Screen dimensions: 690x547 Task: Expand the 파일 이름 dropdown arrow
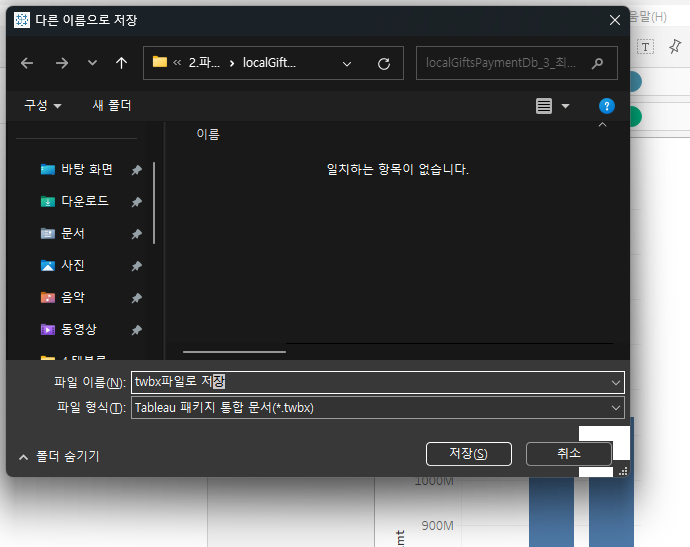tap(616, 382)
